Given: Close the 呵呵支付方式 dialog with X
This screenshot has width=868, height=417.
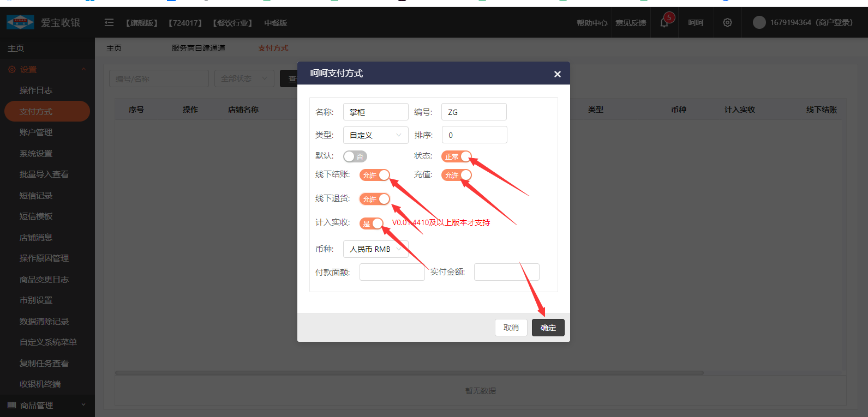Looking at the screenshot, I should click(557, 74).
